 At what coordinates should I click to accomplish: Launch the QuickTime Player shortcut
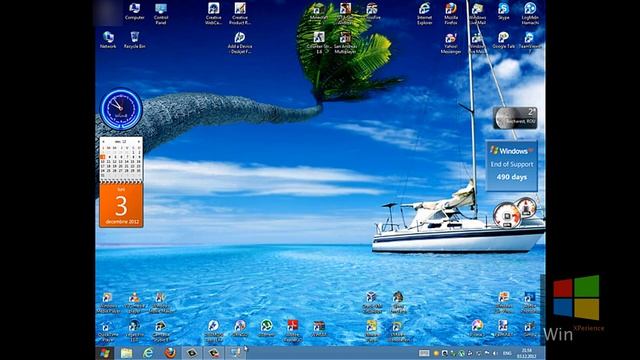108,331
